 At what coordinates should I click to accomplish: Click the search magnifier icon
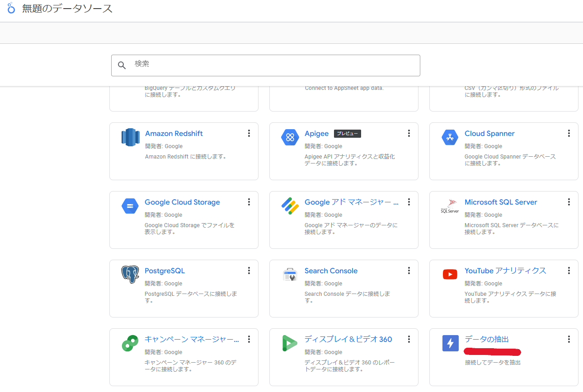122,65
